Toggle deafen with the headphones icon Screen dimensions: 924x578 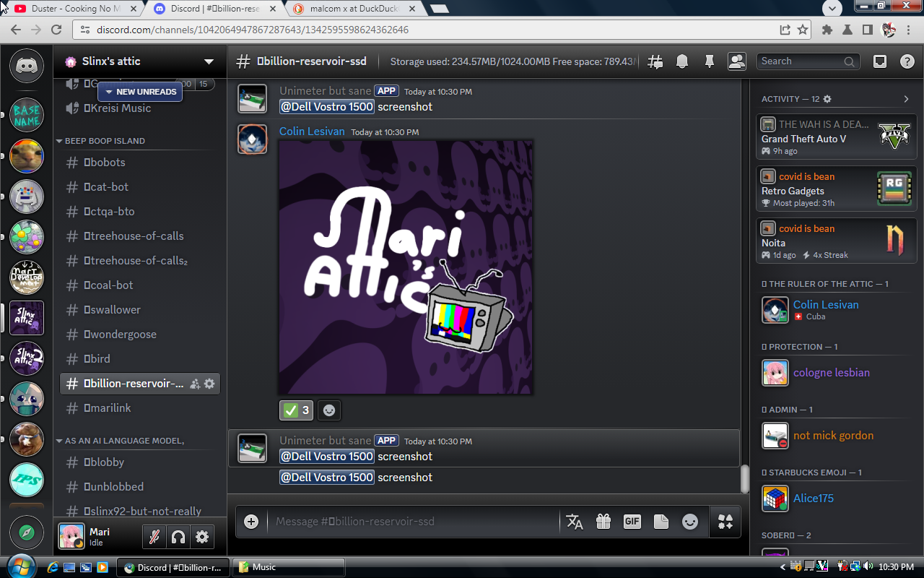pyautogui.click(x=178, y=537)
